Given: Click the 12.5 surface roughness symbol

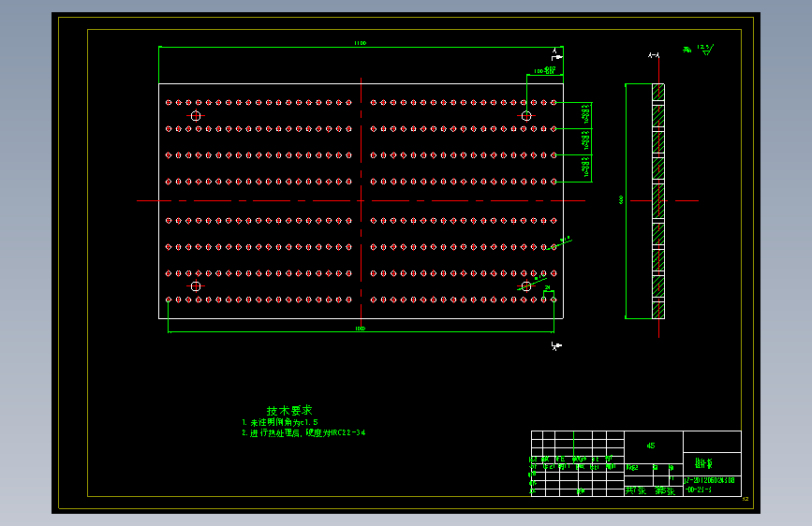Looking at the screenshot, I should [705, 50].
